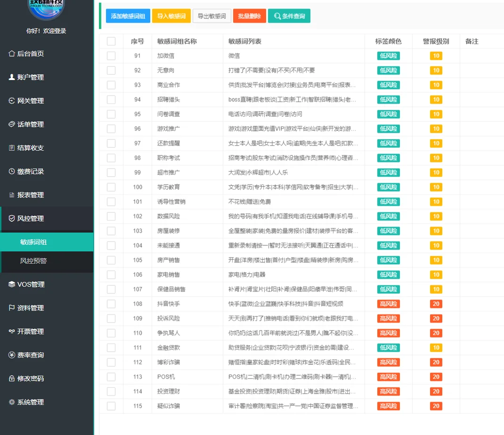Click the yen icon beside 费率查询
This screenshot has height=435, width=504.
12,354
